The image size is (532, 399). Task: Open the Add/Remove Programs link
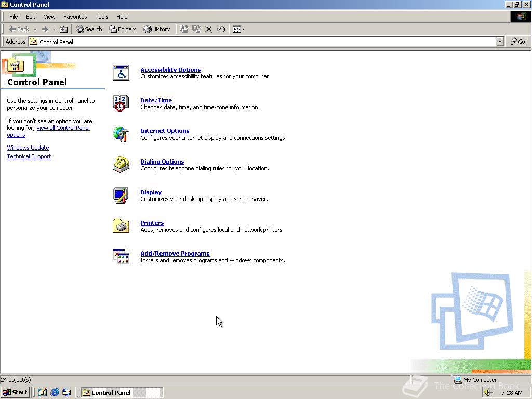[175, 254]
